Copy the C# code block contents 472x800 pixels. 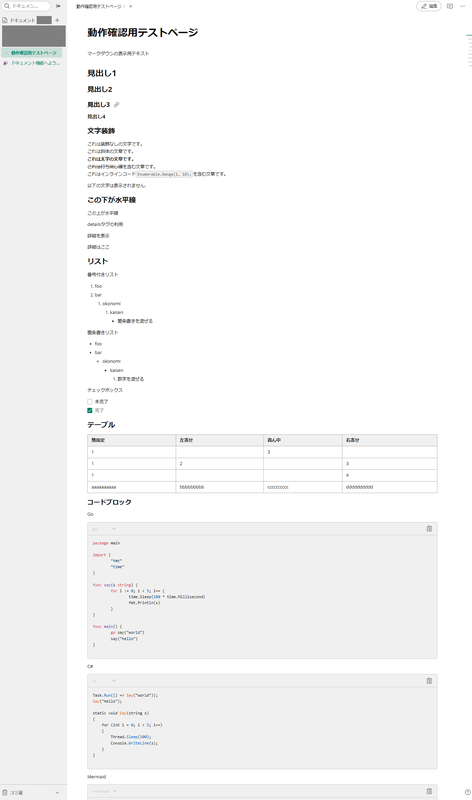coord(429,681)
